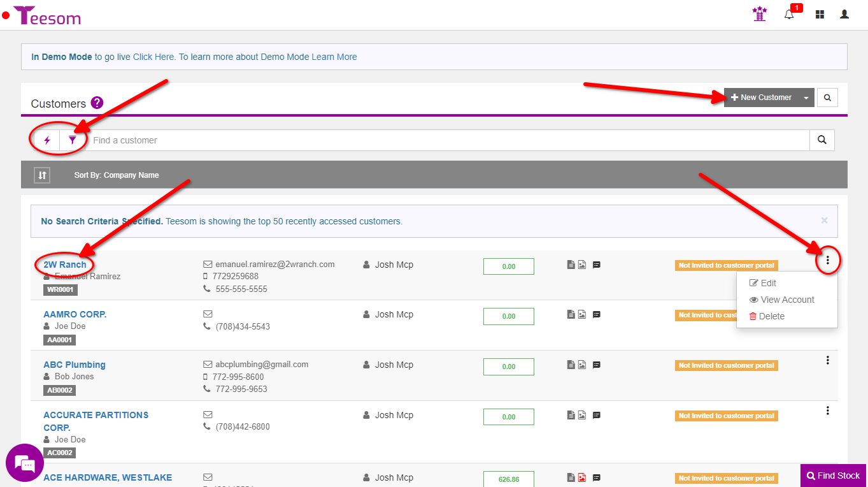Open Customers help question mark
Screen dimensions: 868x487
[97, 103]
